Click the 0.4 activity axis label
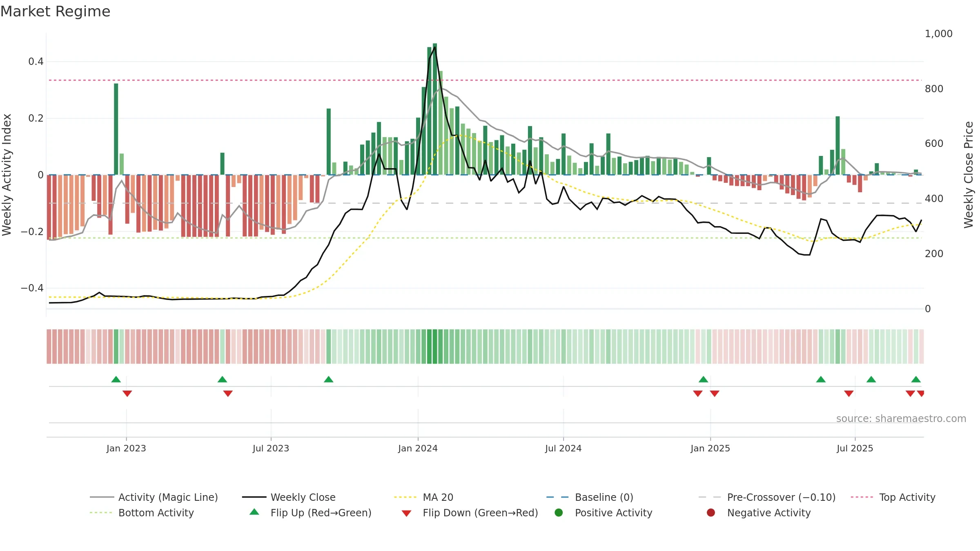This screenshot has width=980, height=551. pyautogui.click(x=36, y=62)
